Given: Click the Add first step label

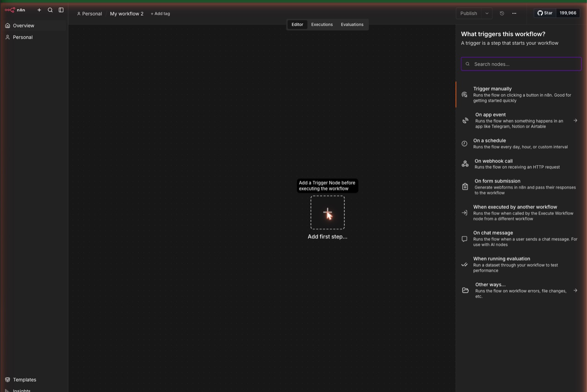Looking at the screenshot, I should pyautogui.click(x=327, y=237).
